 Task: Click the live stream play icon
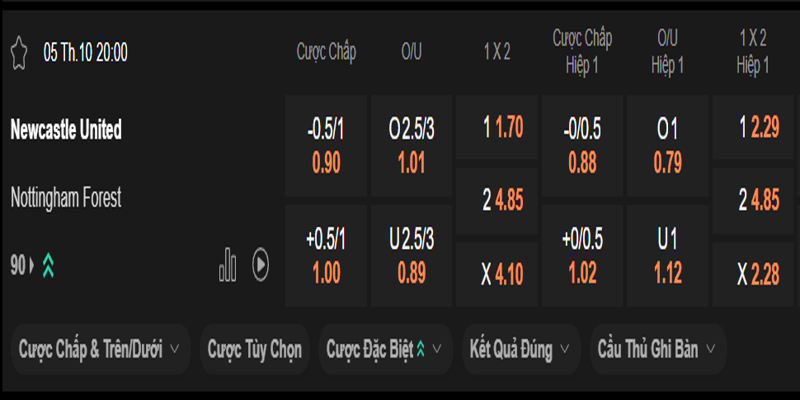point(260,265)
